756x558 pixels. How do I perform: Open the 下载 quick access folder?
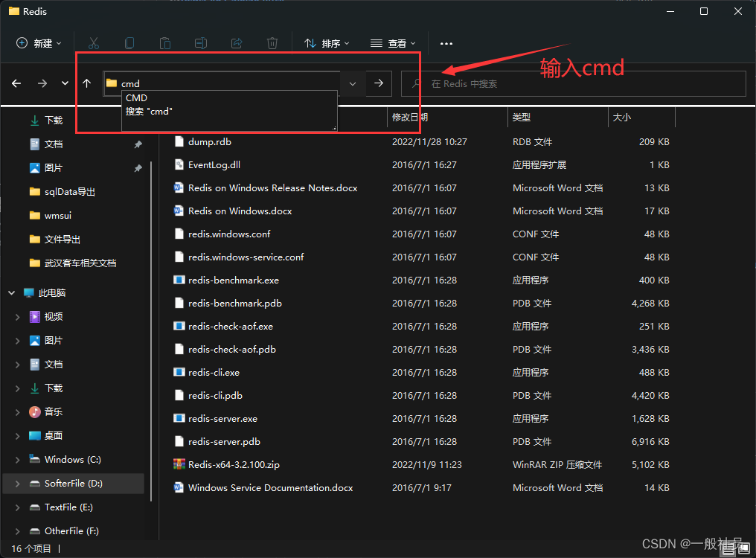53,120
